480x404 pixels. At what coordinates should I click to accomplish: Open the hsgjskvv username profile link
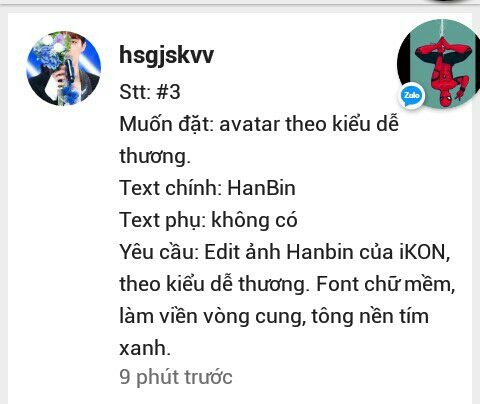tap(166, 55)
